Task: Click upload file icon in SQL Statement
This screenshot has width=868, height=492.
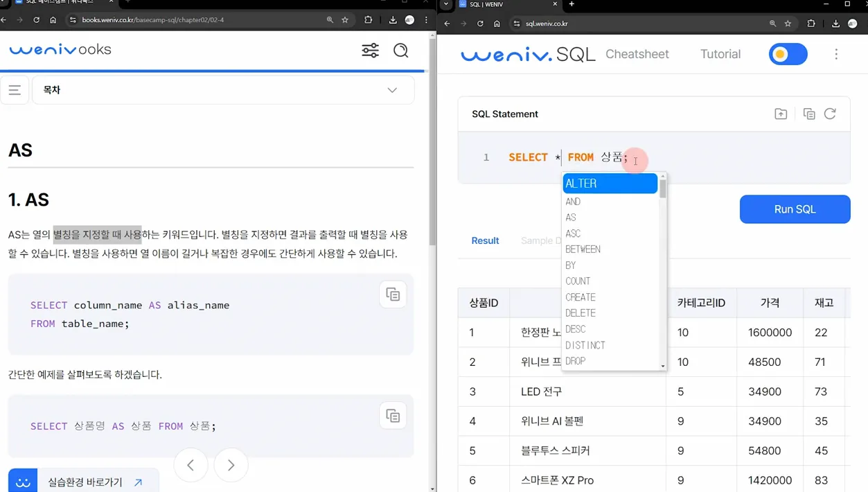Action: [781, 114]
